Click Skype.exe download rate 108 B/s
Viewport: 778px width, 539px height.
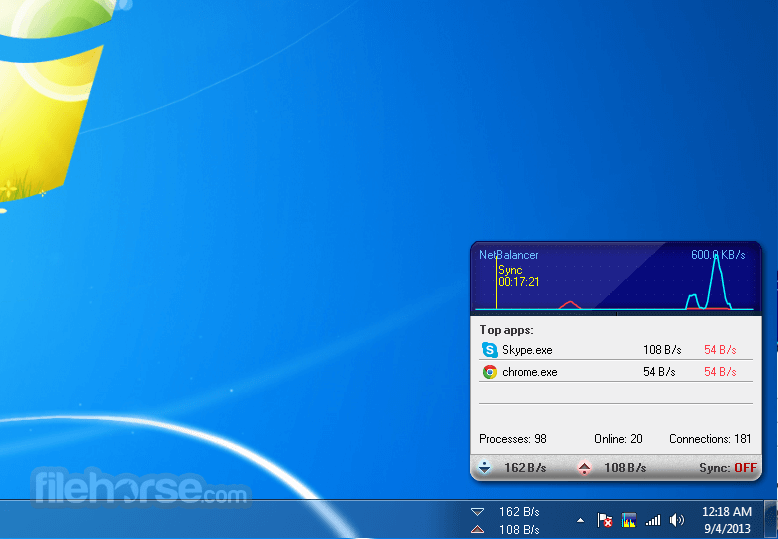point(662,350)
